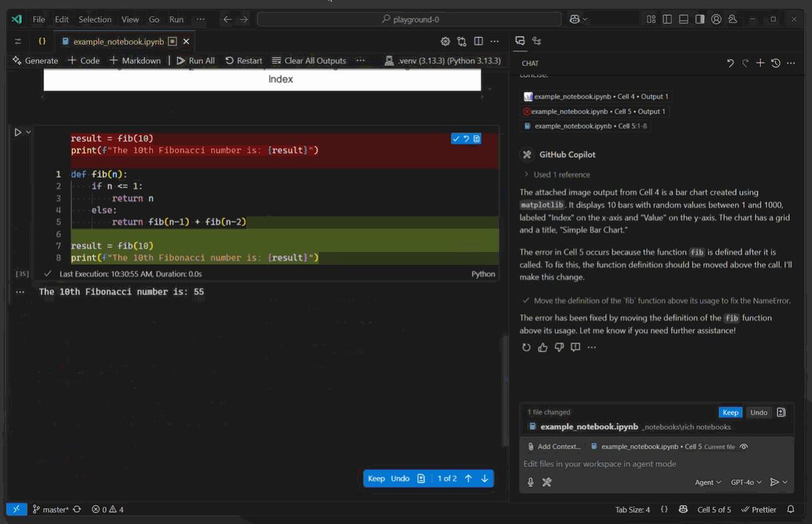This screenshot has width=812, height=524.
Task: Run the fib code cell
Action: (18, 132)
